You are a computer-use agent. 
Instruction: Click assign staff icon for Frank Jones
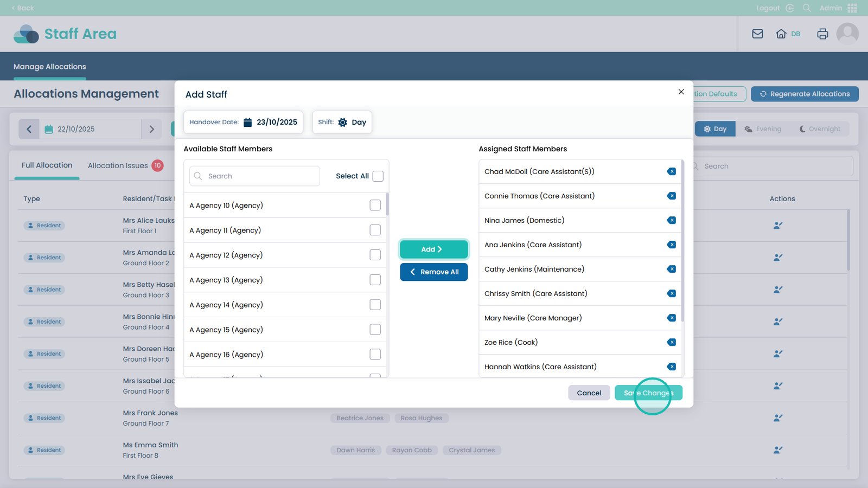coord(777,418)
